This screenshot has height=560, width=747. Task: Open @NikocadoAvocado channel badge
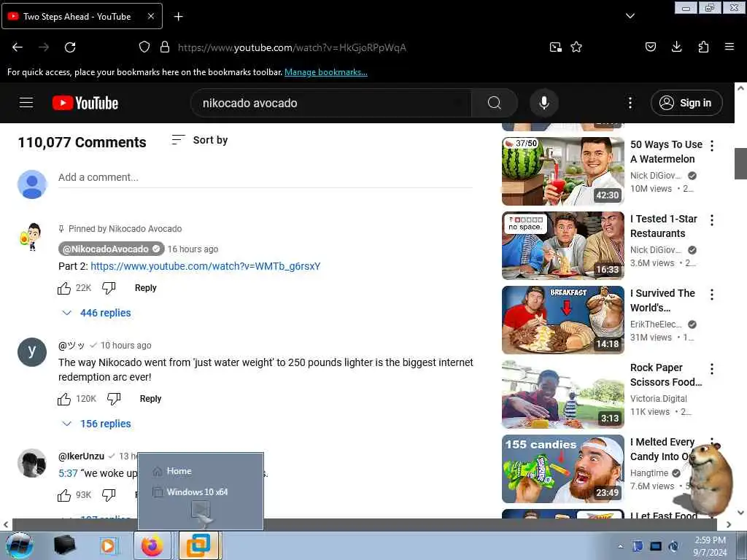(x=111, y=249)
